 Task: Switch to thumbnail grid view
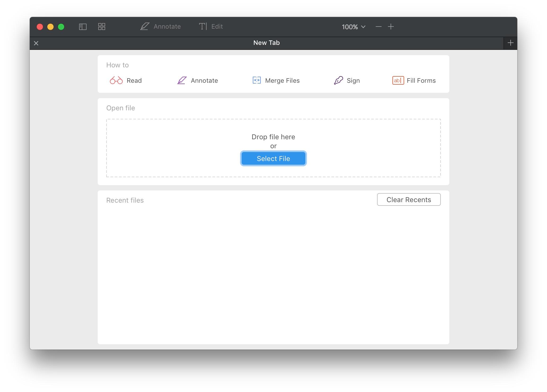point(102,27)
